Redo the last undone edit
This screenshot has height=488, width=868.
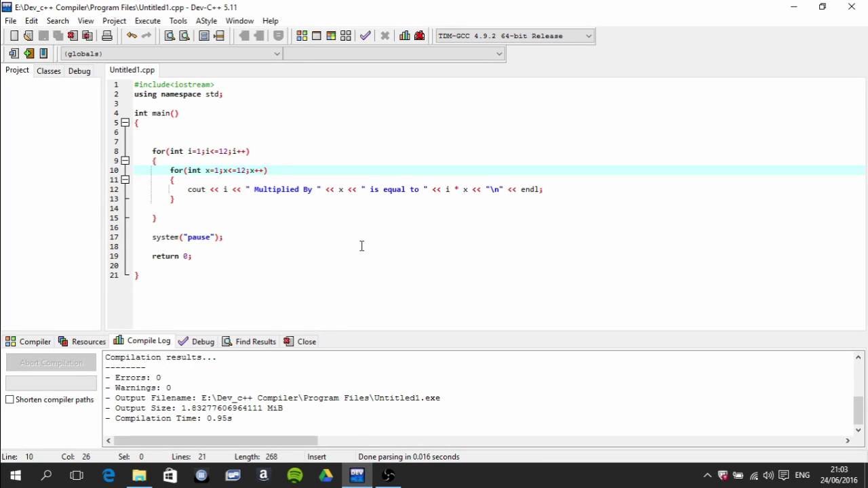(x=146, y=36)
